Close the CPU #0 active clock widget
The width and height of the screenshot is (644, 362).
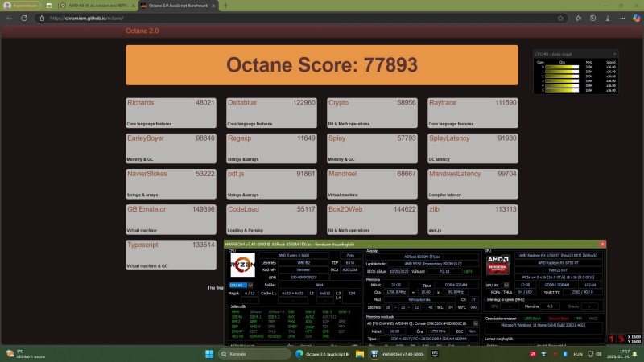point(614,54)
